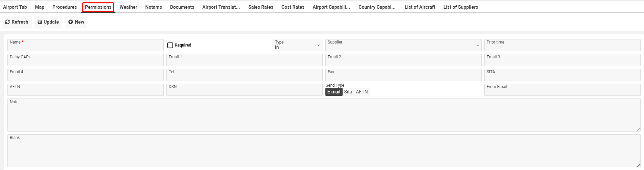This screenshot has height=170, width=644.
Task: Switch Send Type to Sita
Action: 348,92
